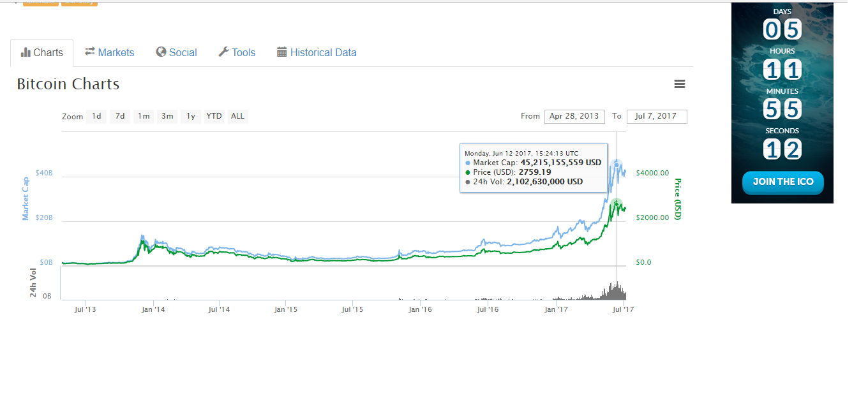Click the $4000.00 price axis label

click(x=652, y=173)
